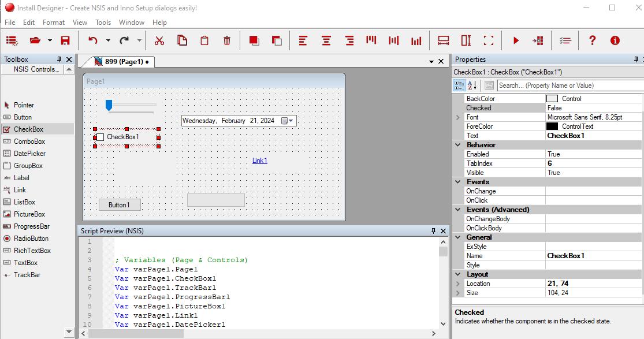Click the BackColor Control color swatch
644x339 pixels.
tap(552, 99)
